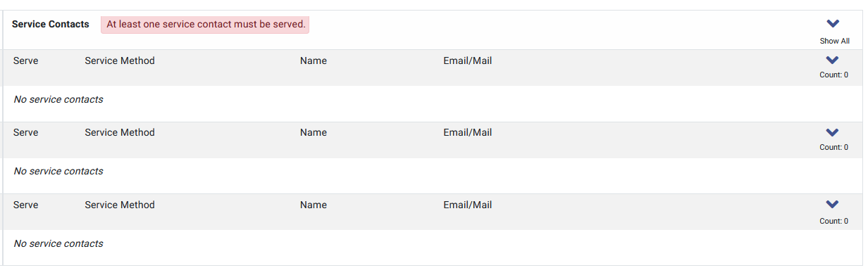The width and height of the screenshot is (868, 275).
Task: Click Service Method header in first section
Action: point(120,60)
